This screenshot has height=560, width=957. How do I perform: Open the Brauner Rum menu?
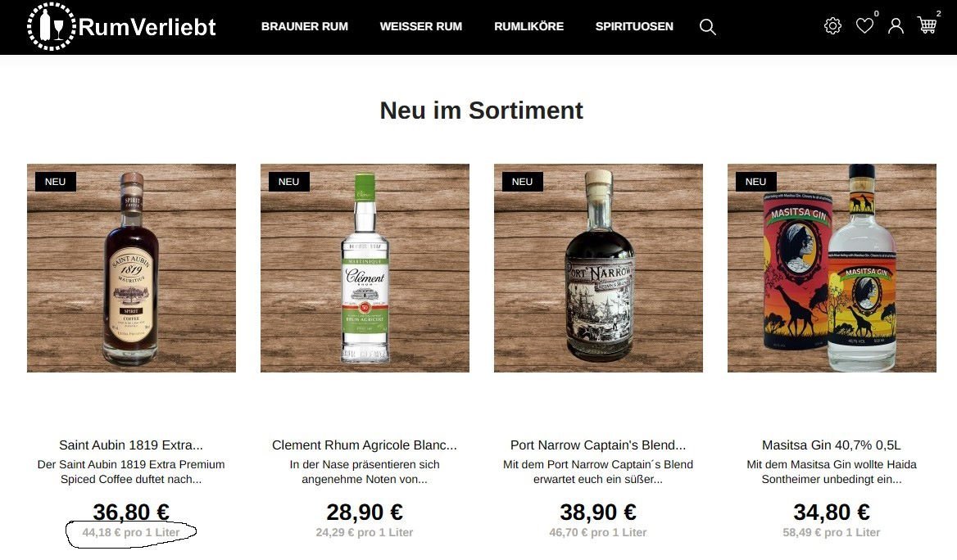(305, 26)
